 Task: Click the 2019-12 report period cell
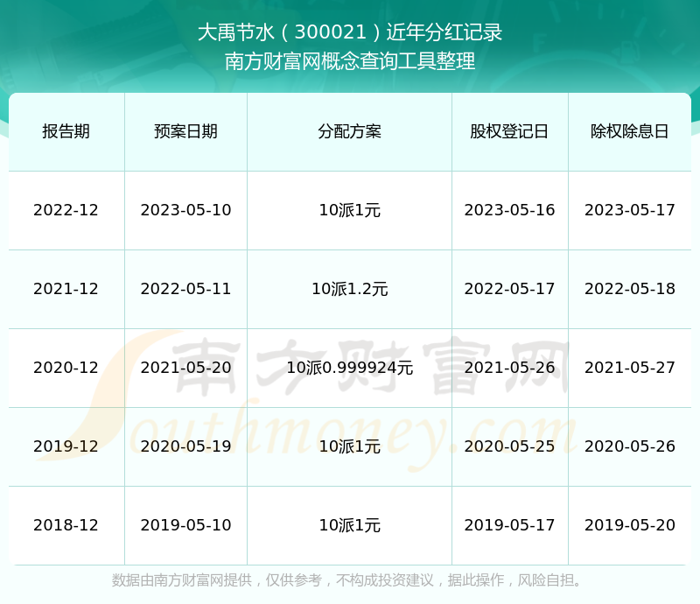[66, 446]
